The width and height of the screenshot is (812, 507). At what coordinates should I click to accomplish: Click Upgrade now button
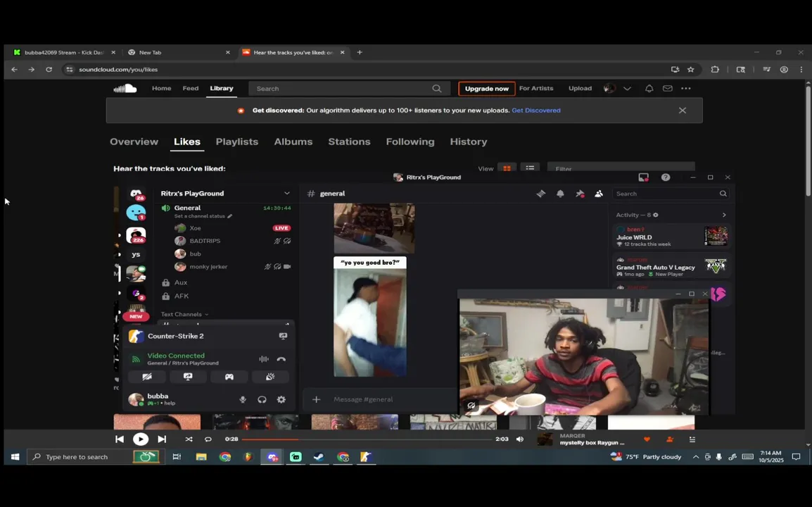(x=487, y=89)
